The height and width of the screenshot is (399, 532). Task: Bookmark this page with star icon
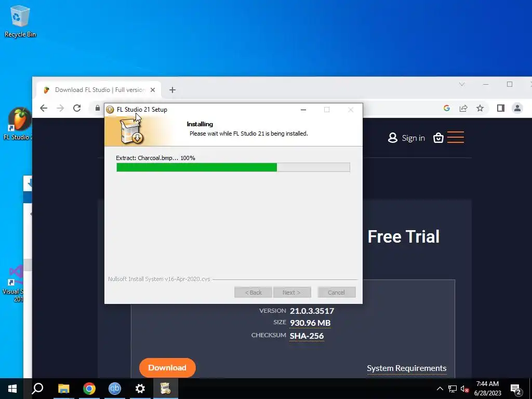click(480, 108)
